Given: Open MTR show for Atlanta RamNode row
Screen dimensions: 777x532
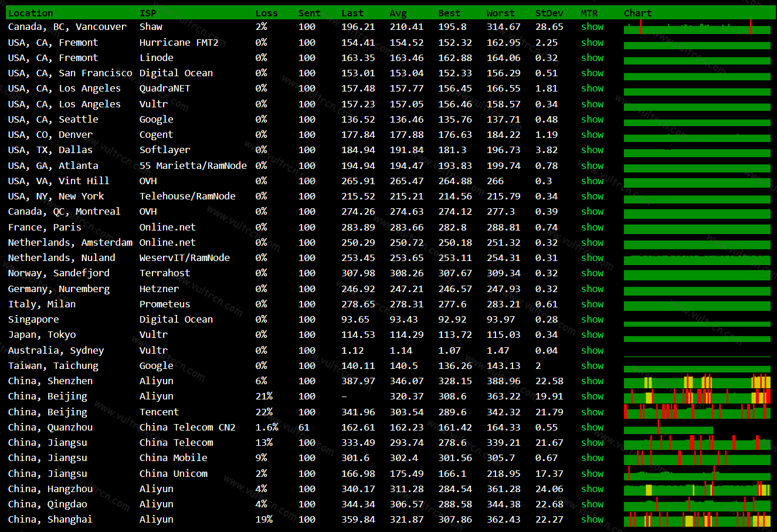Looking at the screenshot, I should point(592,165).
